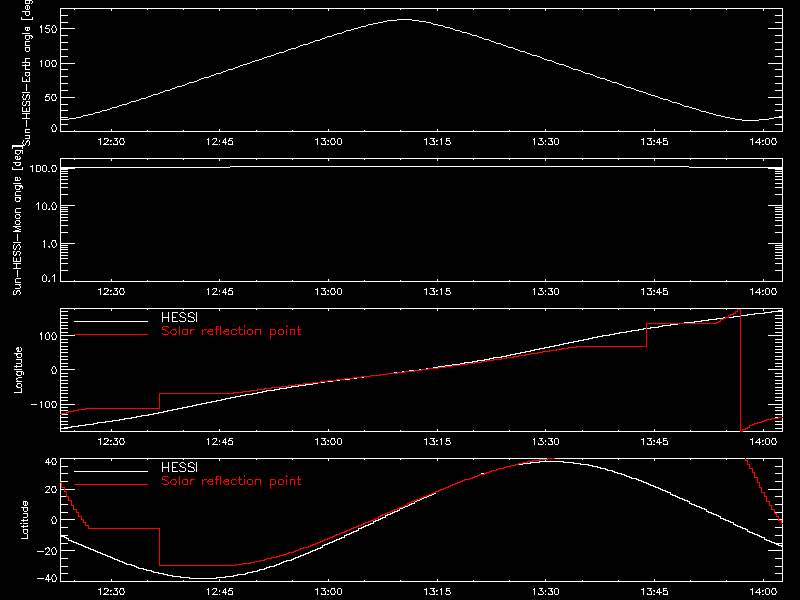Click 12:45 label under Earth angle plot
The width and height of the screenshot is (800, 600).
pyautogui.click(x=220, y=141)
